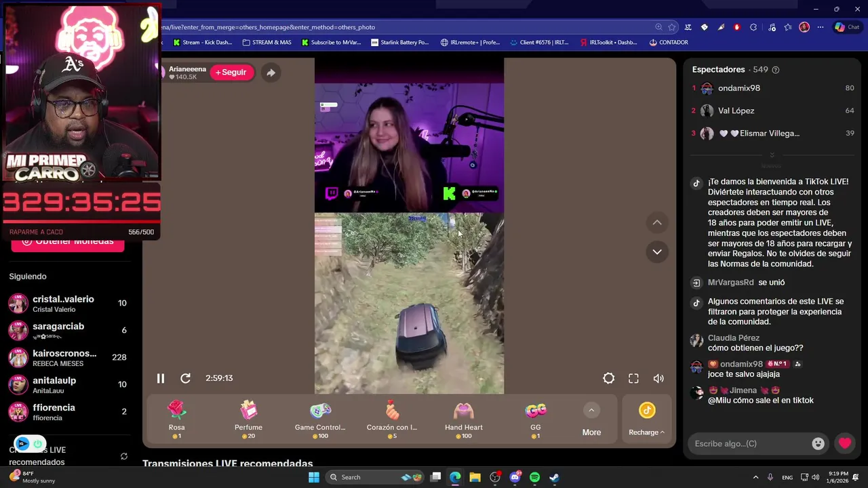The image size is (868, 488).
Task: Add page to favorites star icon
Action: pyautogui.click(x=672, y=27)
